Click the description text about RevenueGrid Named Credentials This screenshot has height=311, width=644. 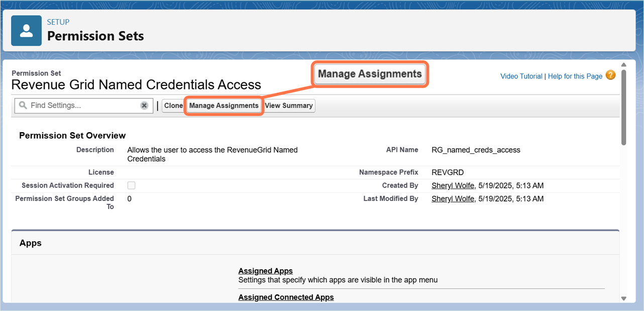(x=212, y=154)
